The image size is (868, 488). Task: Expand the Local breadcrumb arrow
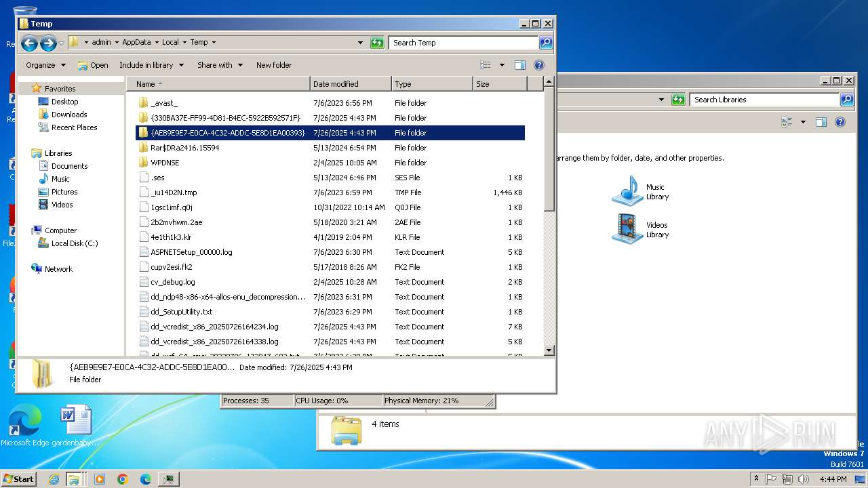[x=184, y=42]
